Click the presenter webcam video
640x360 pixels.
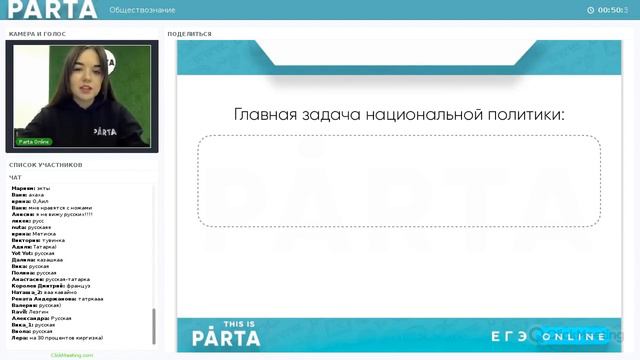[82, 96]
